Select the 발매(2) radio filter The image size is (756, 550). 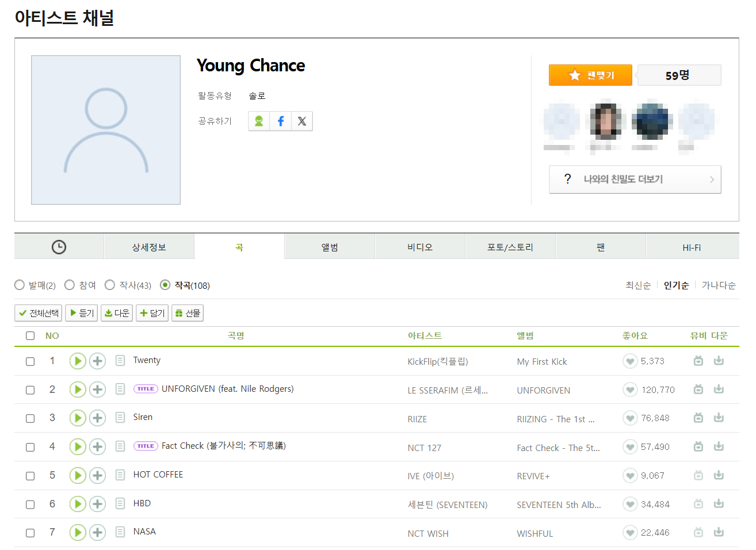pyautogui.click(x=20, y=285)
